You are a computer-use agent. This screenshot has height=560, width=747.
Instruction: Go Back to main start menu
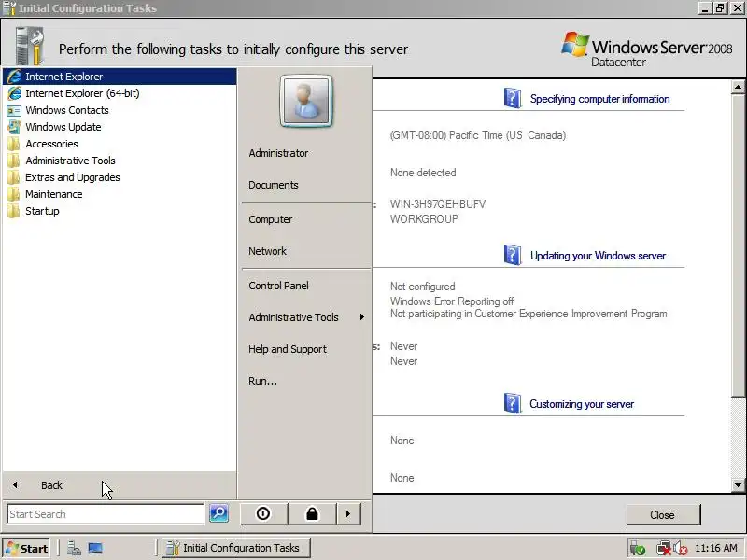pyautogui.click(x=120, y=485)
